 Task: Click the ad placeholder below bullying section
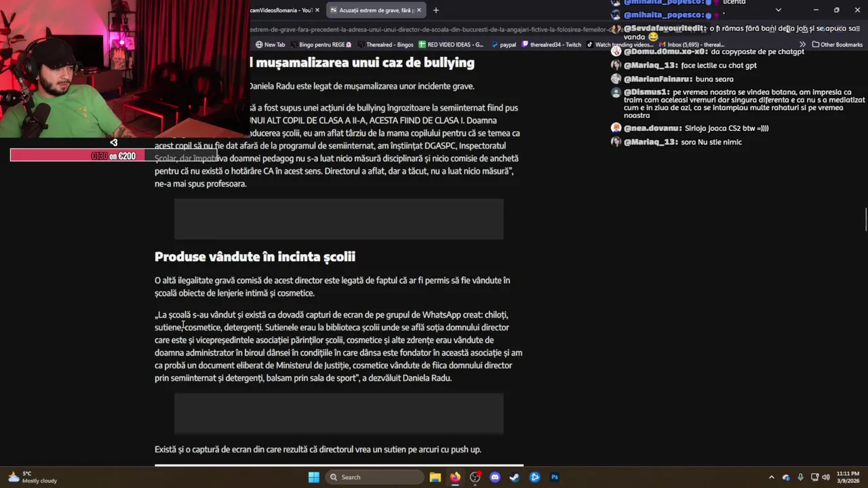click(339, 219)
